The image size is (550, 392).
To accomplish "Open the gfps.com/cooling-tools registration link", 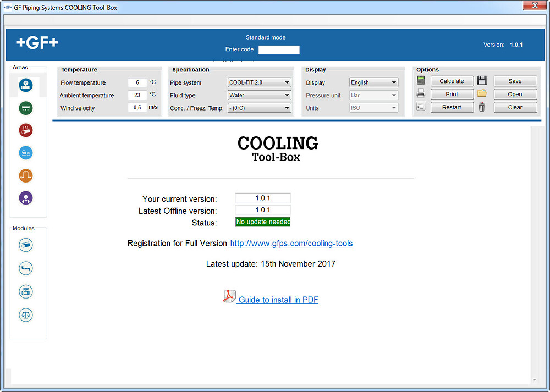I will [291, 244].
